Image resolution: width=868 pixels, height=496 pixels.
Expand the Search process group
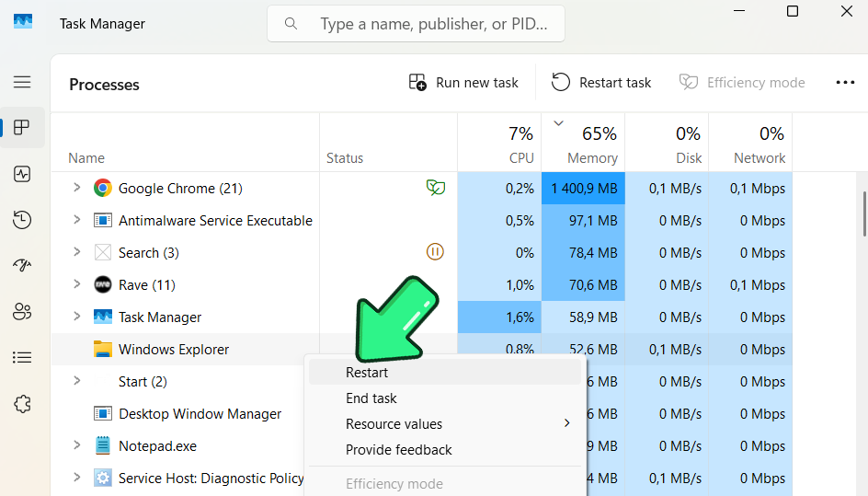tap(77, 252)
